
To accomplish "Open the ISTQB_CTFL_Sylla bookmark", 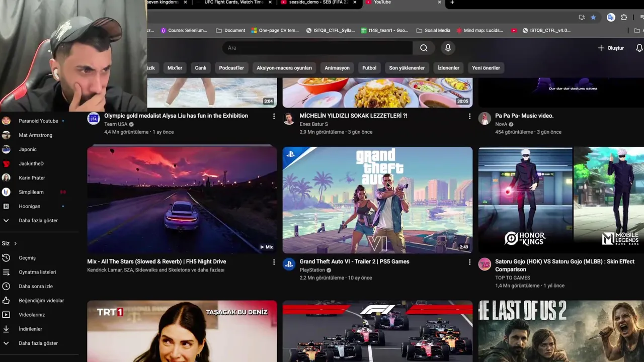I will 330,30.
